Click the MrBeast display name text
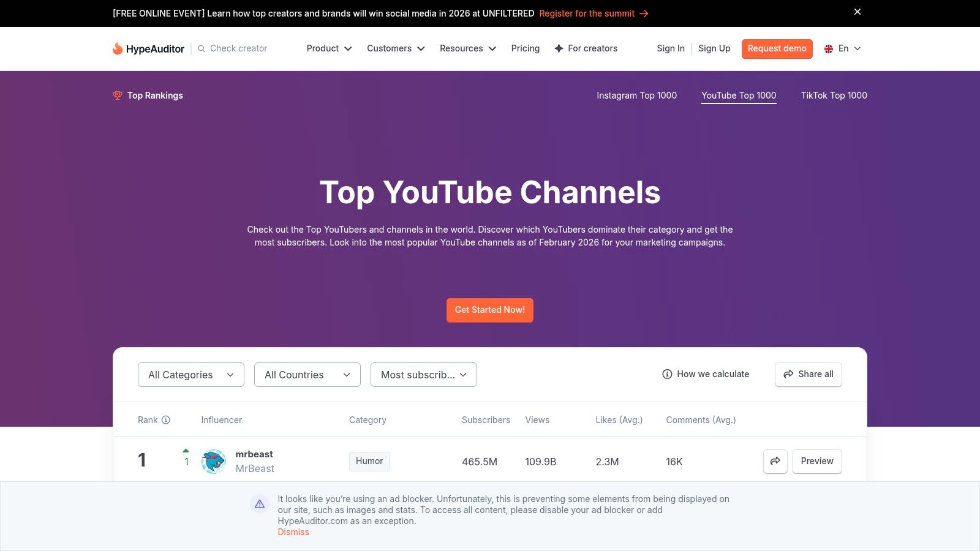The width and height of the screenshot is (980, 551). point(255,469)
